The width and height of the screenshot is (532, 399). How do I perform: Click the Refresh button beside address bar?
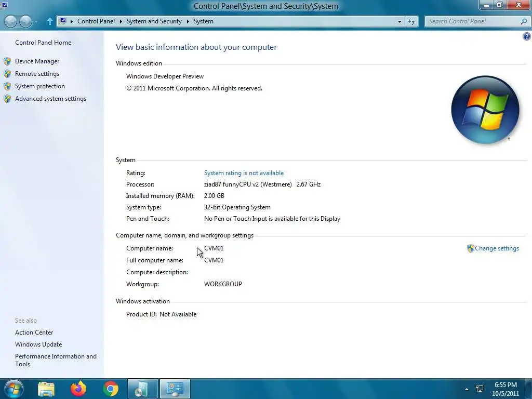click(411, 21)
